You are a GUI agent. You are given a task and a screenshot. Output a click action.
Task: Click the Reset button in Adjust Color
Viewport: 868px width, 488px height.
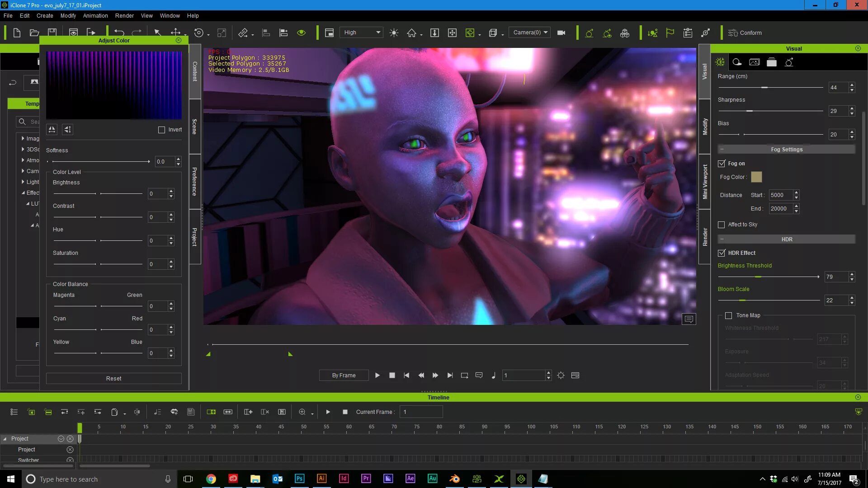113,378
